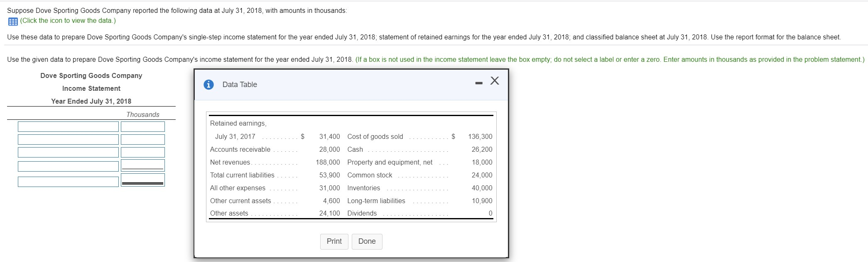
Task: Click the 'Income Statement' heading
Action: click(x=91, y=88)
